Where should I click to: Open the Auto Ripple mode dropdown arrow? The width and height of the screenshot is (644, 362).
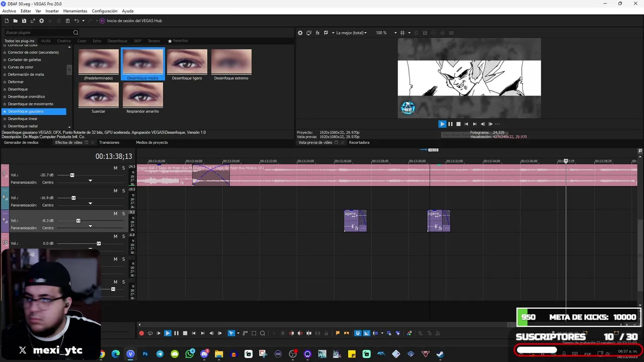382,333
